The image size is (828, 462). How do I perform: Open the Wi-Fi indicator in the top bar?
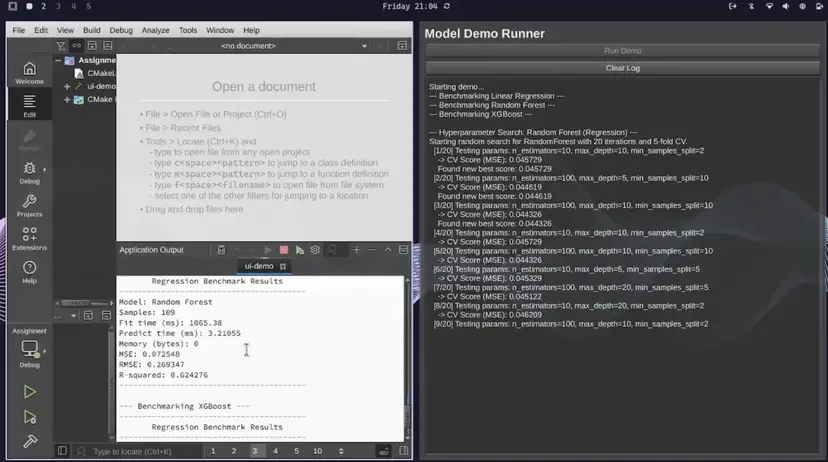[769, 6]
